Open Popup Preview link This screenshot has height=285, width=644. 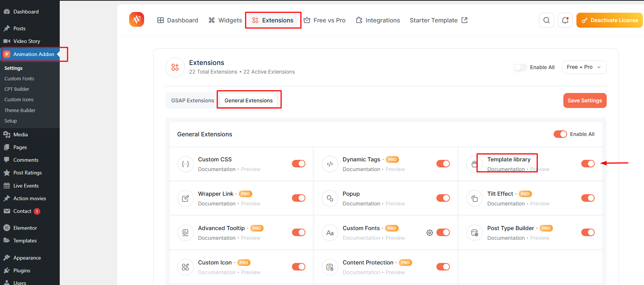[x=395, y=204]
